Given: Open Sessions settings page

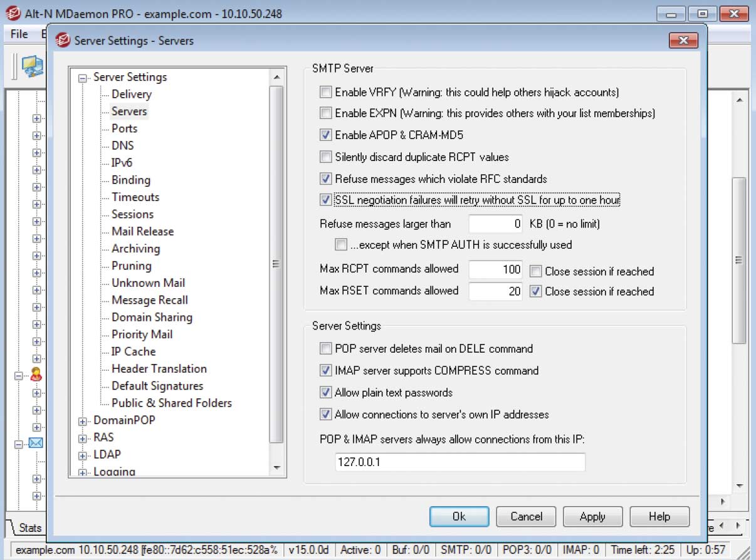Looking at the screenshot, I should (132, 214).
